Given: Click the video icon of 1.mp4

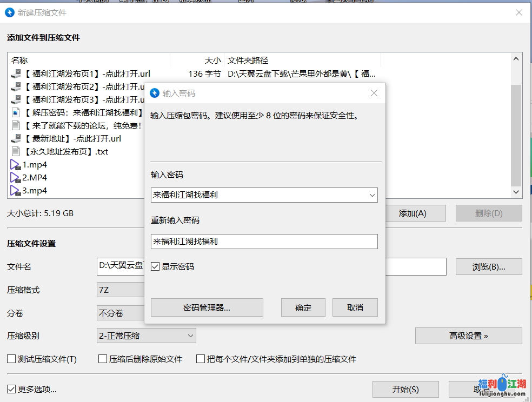Looking at the screenshot, I should point(15,165).
